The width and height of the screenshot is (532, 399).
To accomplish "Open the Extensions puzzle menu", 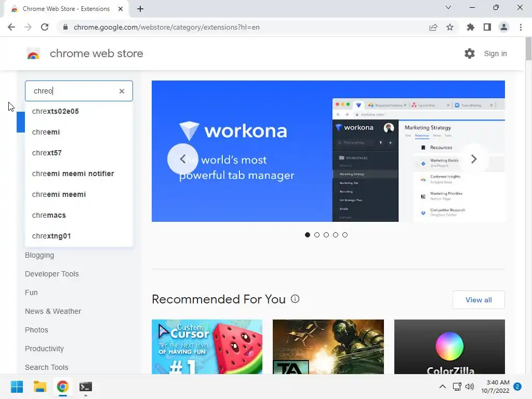I will click(x=471, y=27).
